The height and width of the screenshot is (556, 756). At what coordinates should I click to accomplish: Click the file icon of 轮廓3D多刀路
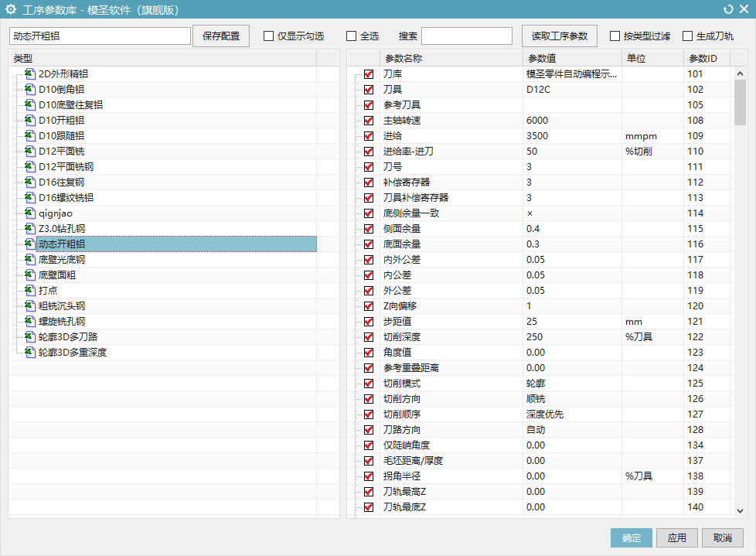click(x=30, y=336)
